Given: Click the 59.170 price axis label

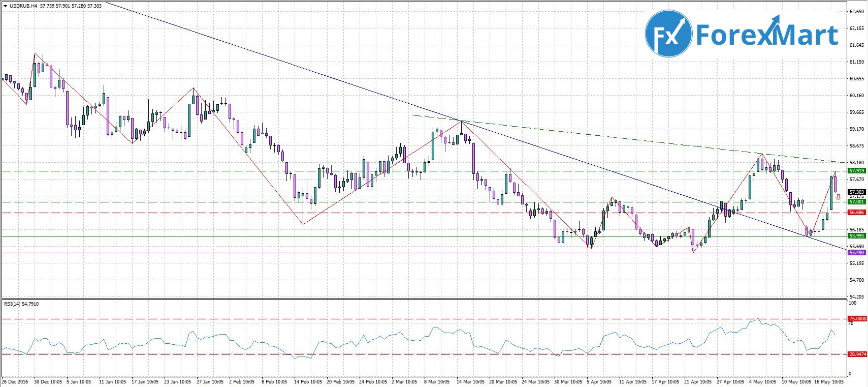Looking at the screenshot, I should pos(857,129).
